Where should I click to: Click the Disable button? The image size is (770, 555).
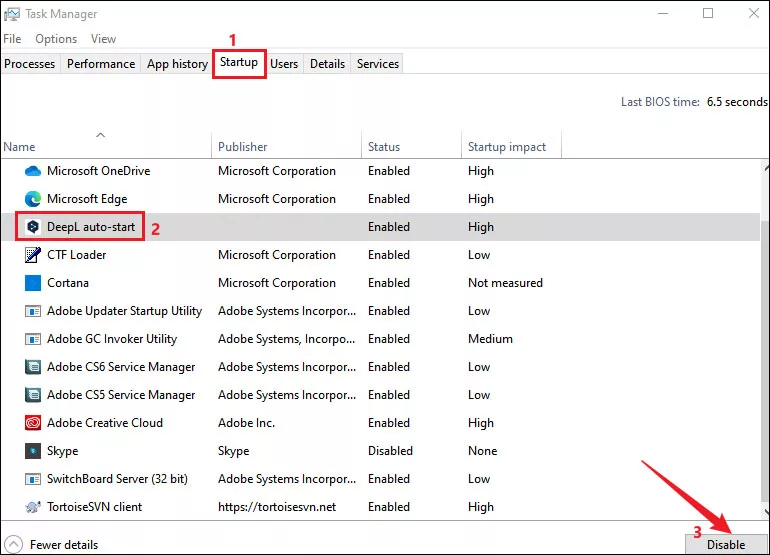point(726,545)
